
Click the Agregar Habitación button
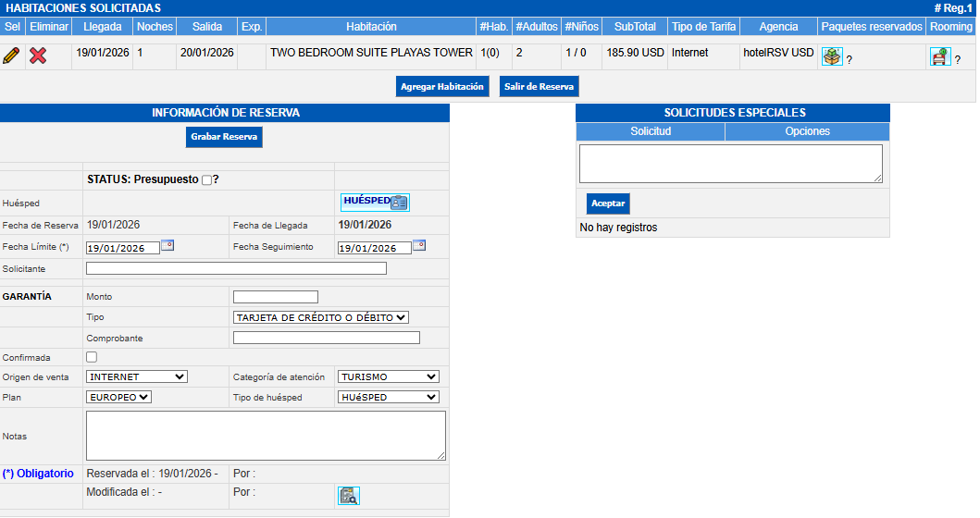442,87
